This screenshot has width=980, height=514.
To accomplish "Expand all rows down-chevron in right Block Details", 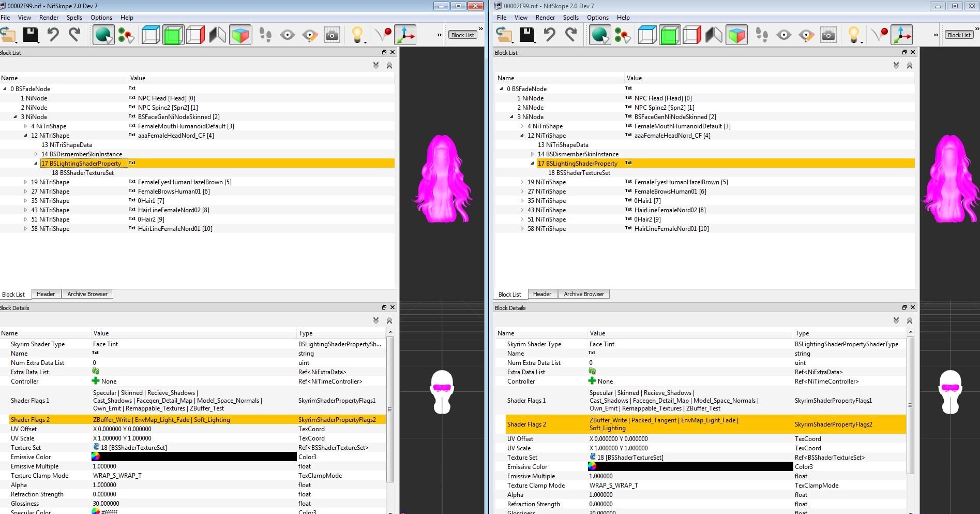I will 896,320.
